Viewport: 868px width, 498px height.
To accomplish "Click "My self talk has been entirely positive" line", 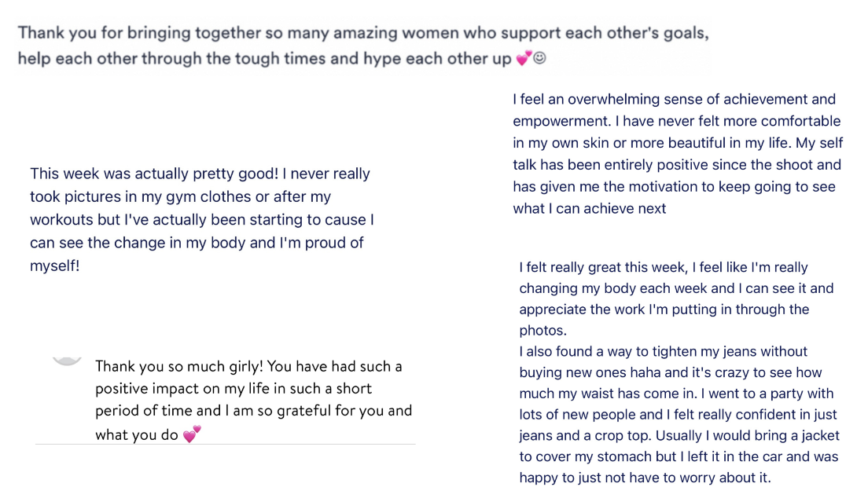I will (x=677, y=165).
